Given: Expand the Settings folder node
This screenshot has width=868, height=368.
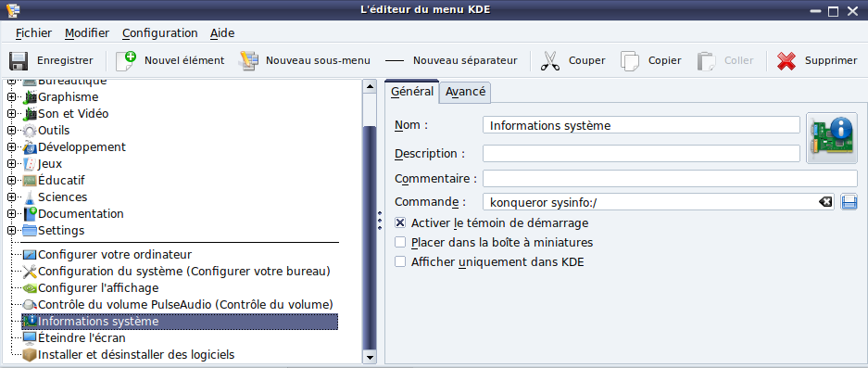Looking at the screenshot, I should pyautogui.click(x=12, y=231).
